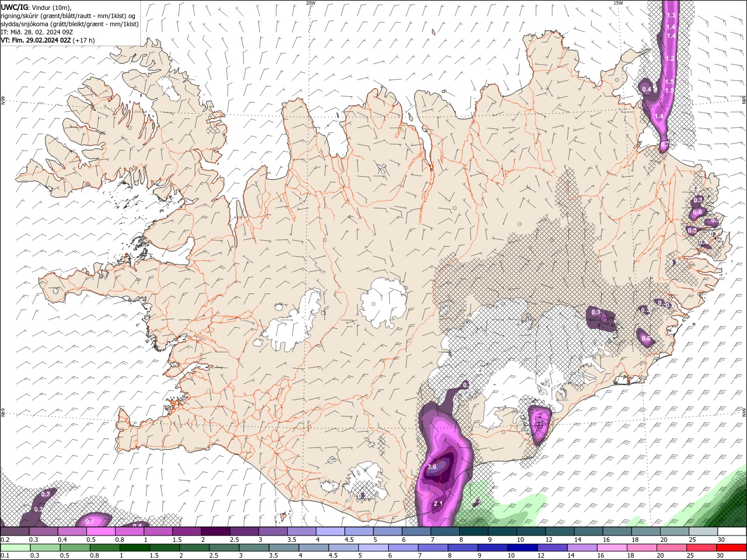Image resolution: width=747 pixels, height=560 pixels.
Task: Click the bright red swatch after 30 in bottom legend row
Action: (x=731, y=548)
